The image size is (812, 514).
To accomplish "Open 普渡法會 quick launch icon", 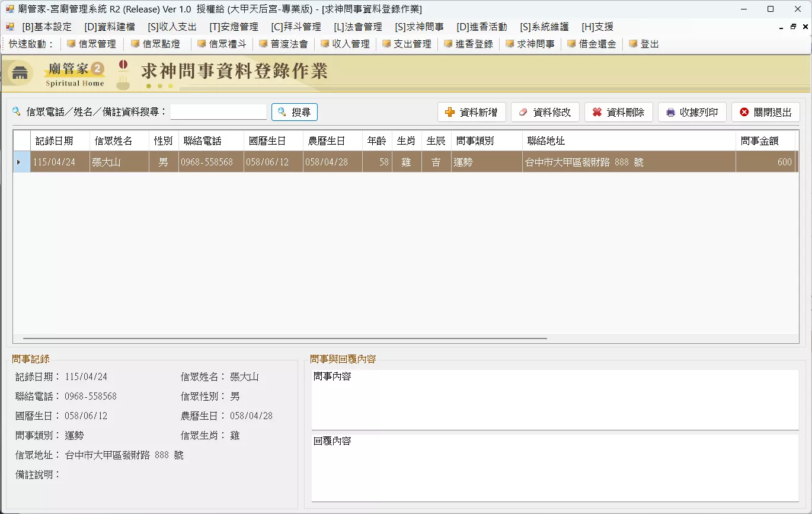I will click(x=283, y=44).
